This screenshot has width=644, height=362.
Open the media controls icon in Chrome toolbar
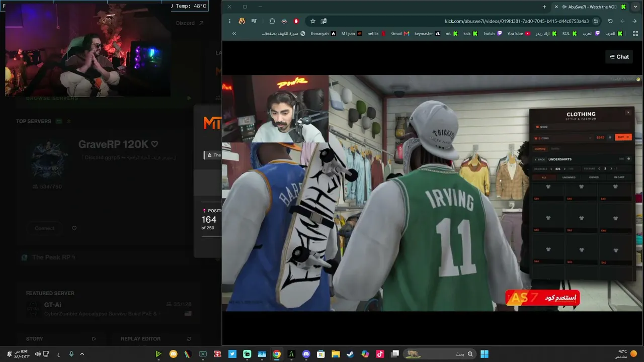click(254, 21)
